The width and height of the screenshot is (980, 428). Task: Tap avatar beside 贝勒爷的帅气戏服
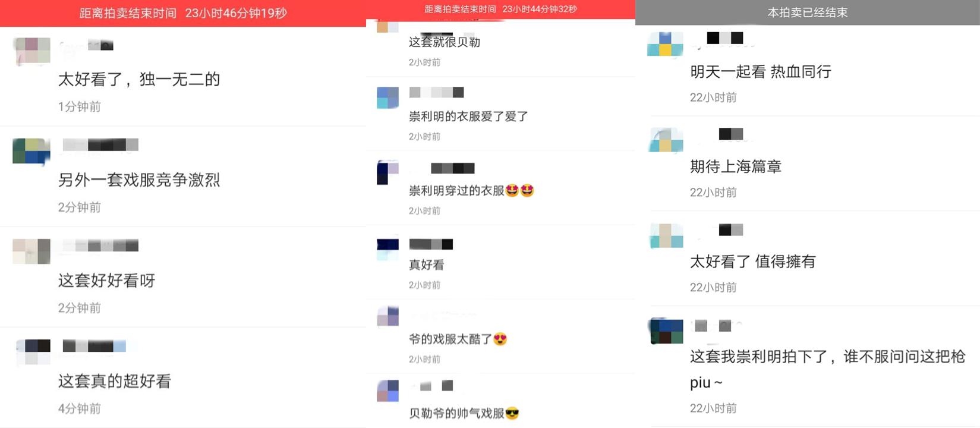(x=387, y=391)
